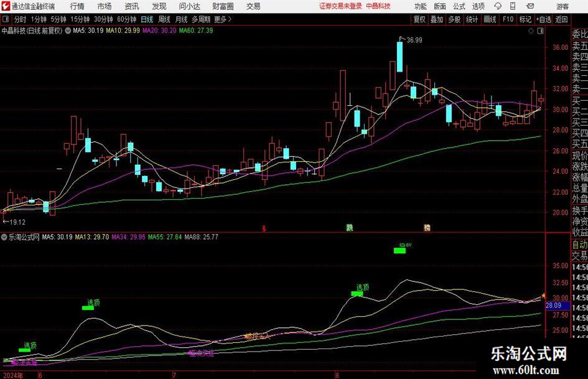Open the 财富圈 menu
Viewport: 588px width, 379px height.
223,6
